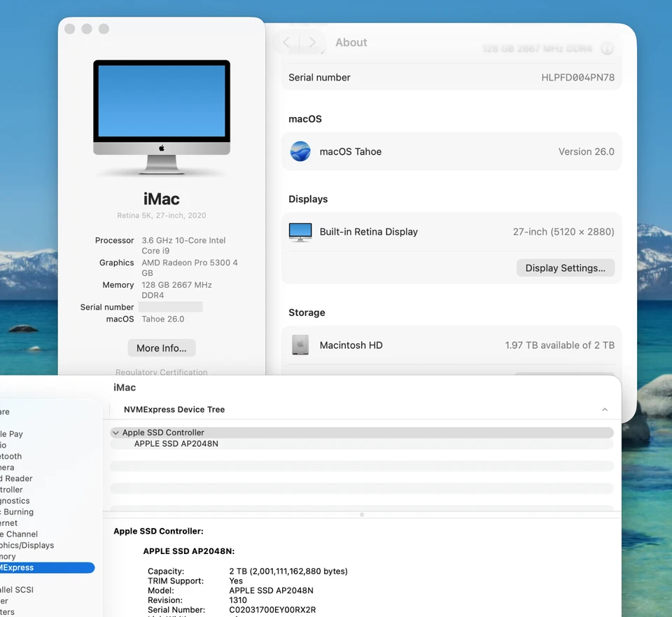
Task: Collapse the NVMExpress Device Tree section
Action: [x=604, y=409]
